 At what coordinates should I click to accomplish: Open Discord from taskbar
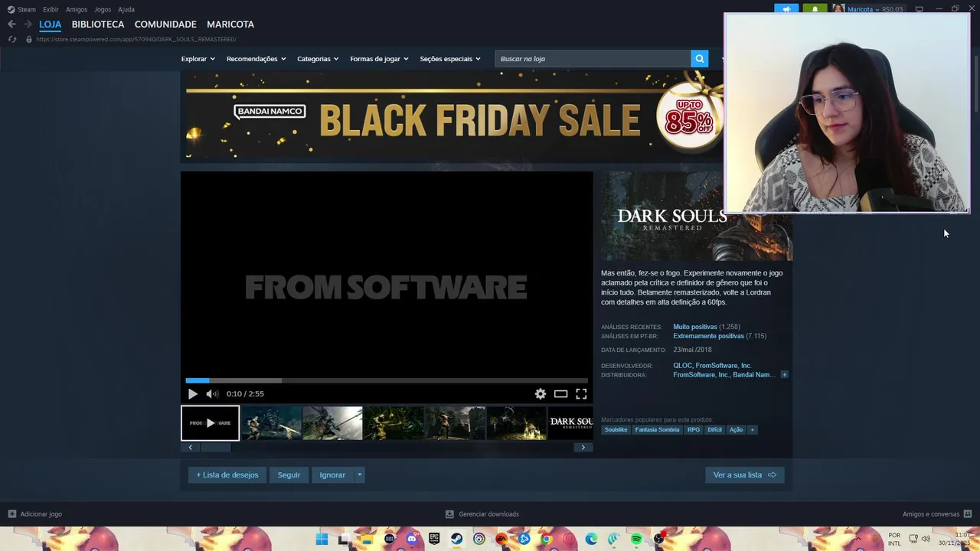coord(412,540)
